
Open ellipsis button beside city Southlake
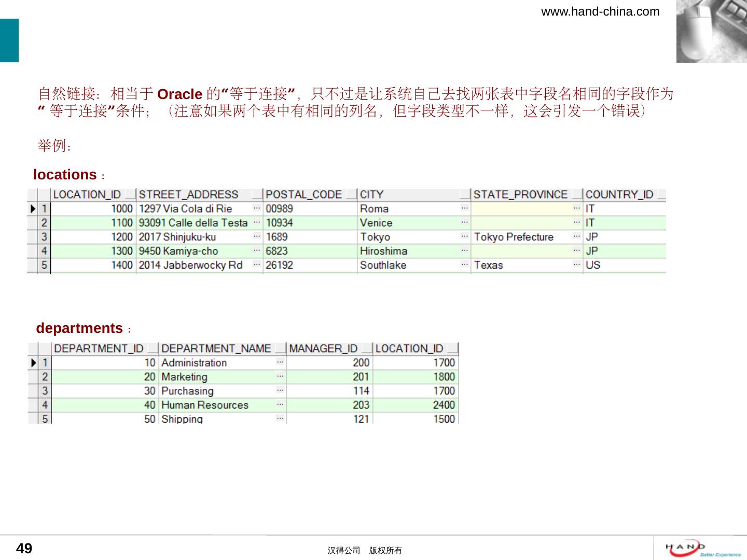point(465,264)
